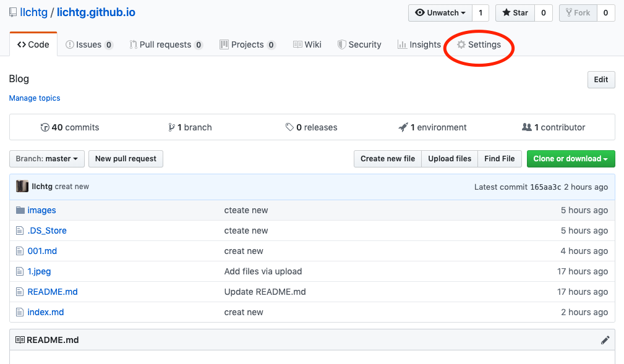Open the Projects tab
The height and width of the screenshot is (364, 624).
tap(247, 44)
